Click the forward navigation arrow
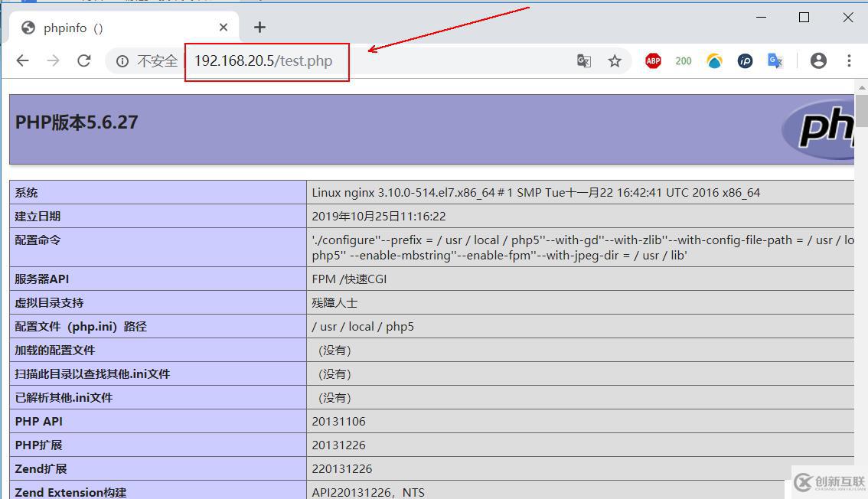 (54, 60)
